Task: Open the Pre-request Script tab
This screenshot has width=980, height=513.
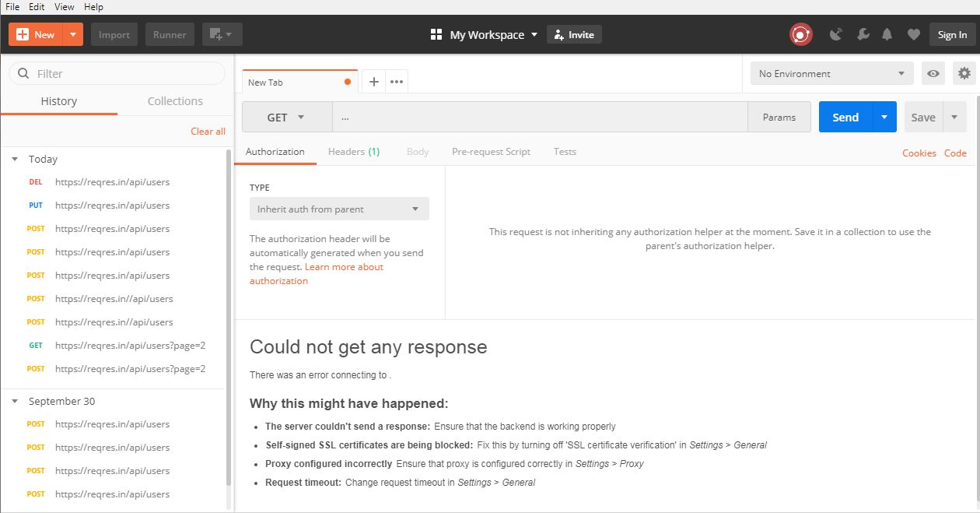Action: coord(491,151)
